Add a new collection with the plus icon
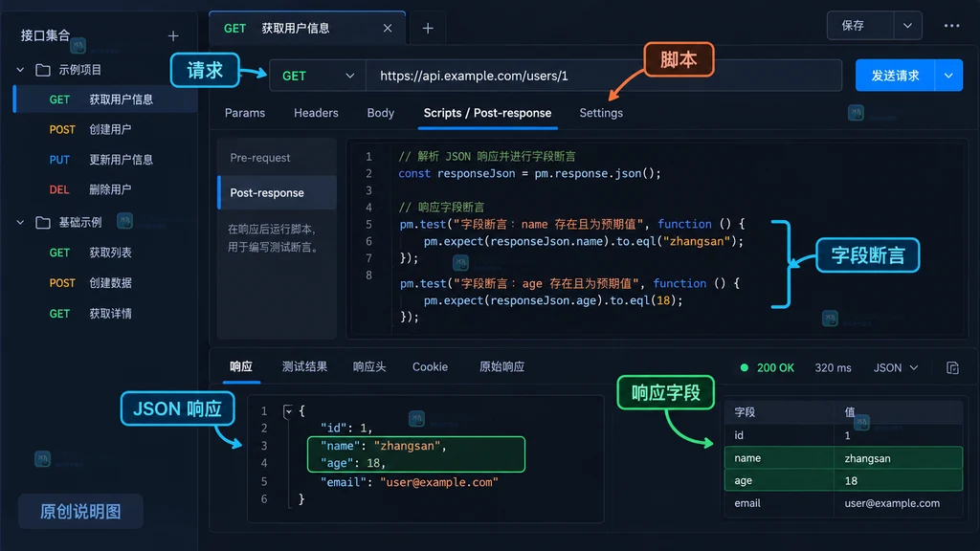The width and height of the screenshot is (980, 551). (173, 36)
